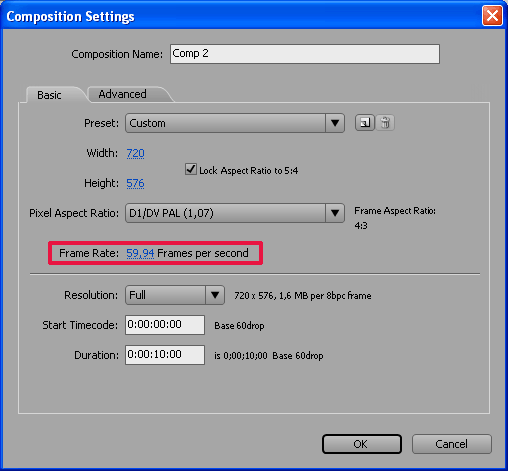508x471 pixels.
Task: Dismiss dialog with the Cancel button
Action: [x=452, y=444]
